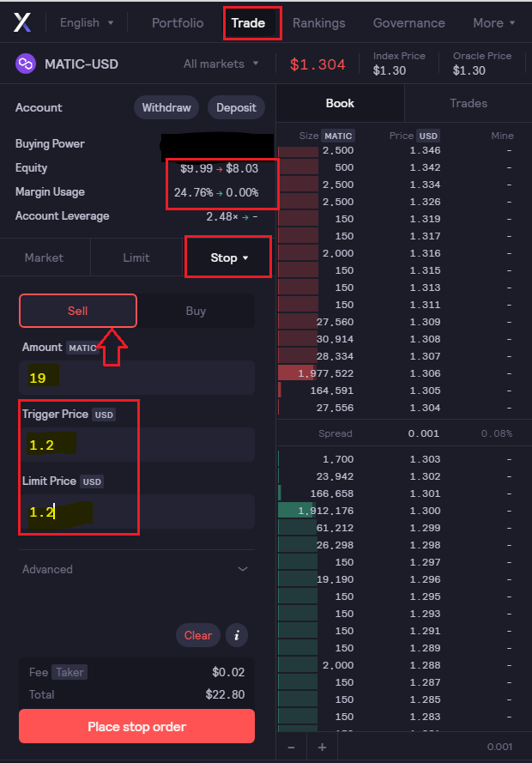Click ask row at price 1.334
The height and width of the screenshot is (763, 532).
pyautogui.click(x=404, y=185)
